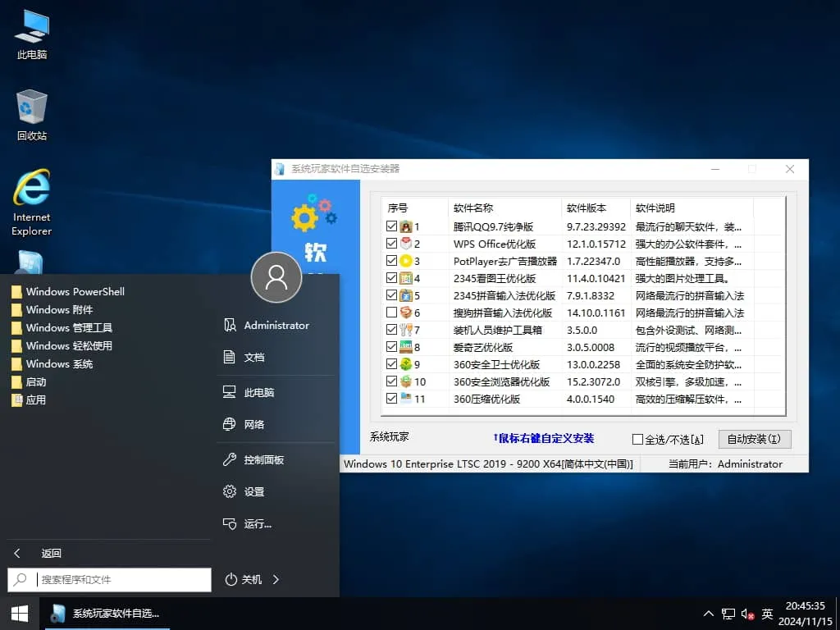Viewport: 840px width, 630px height.
Task: Click the 自动安装 button
Action: 753,440
